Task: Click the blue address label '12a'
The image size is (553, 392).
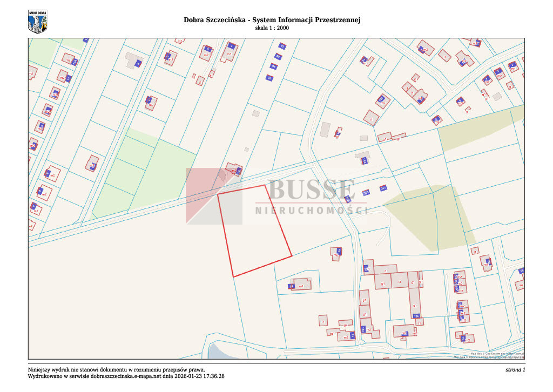Action: 339,251
